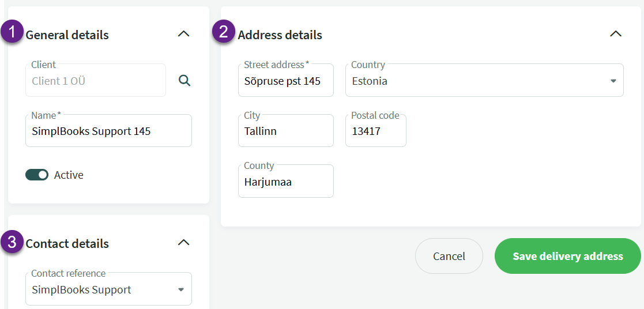
Task: Click the client search magnifier icon
Action: (x=184, y=81)
